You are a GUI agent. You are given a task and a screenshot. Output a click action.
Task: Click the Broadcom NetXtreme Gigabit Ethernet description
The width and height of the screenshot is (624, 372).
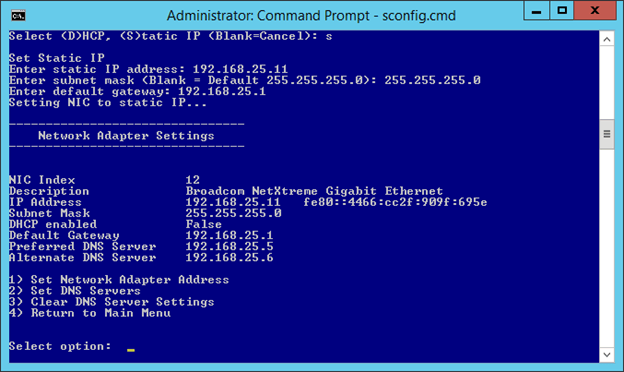tap(314, 191)
